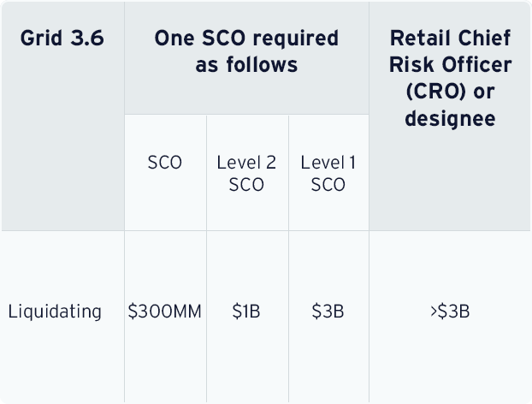This screenshot has height=404, width=532.
Task: Select the 'One SCO required as follows' header
Action: point(246,51)
